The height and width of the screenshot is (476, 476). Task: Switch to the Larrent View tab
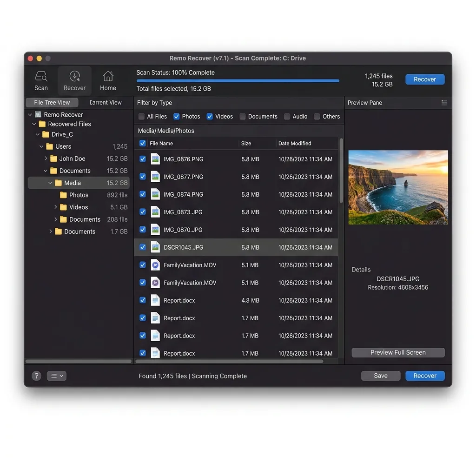pyautogui.click(x=106, y=103)
